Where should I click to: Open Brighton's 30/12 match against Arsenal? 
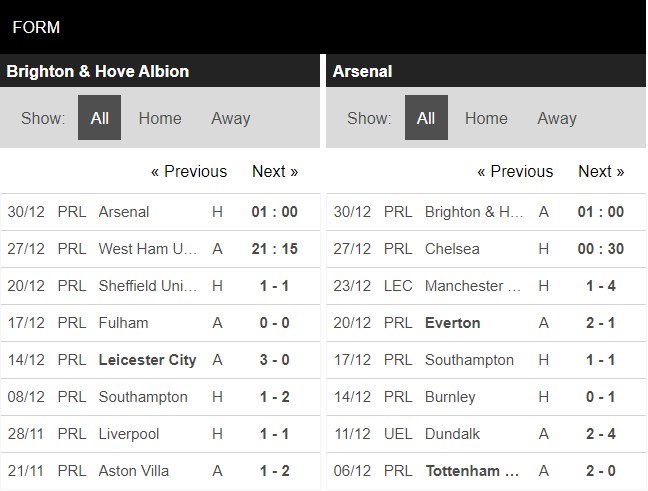click(124, 212)
